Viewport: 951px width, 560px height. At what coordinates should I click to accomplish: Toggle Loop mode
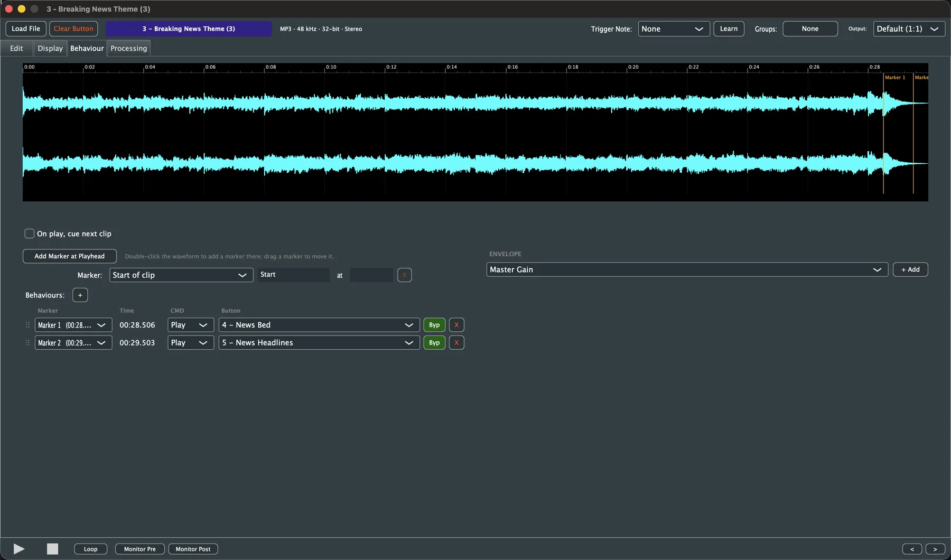(x=91, y=549)
